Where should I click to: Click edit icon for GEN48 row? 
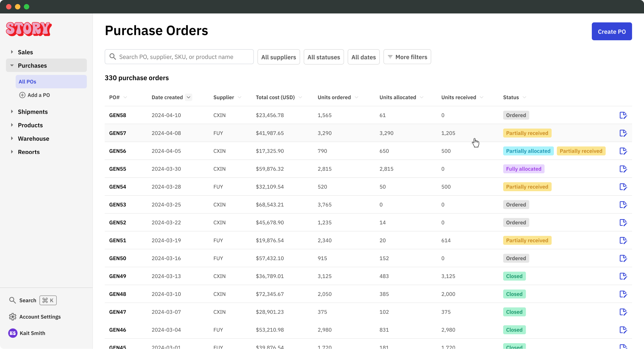[x=623, y=294]
